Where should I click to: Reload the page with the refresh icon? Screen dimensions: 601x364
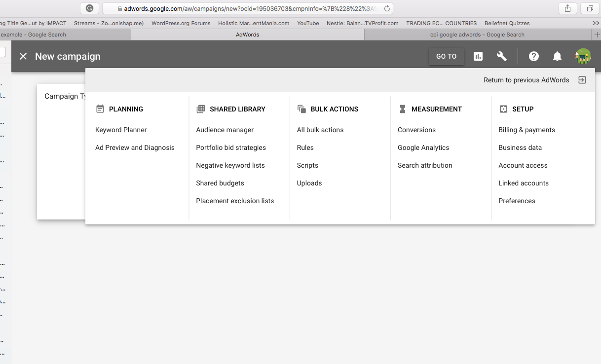click(x=387, y=8)
